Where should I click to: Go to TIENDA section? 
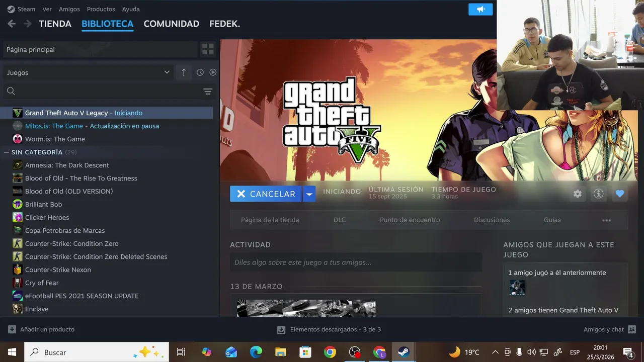(55, 24)
